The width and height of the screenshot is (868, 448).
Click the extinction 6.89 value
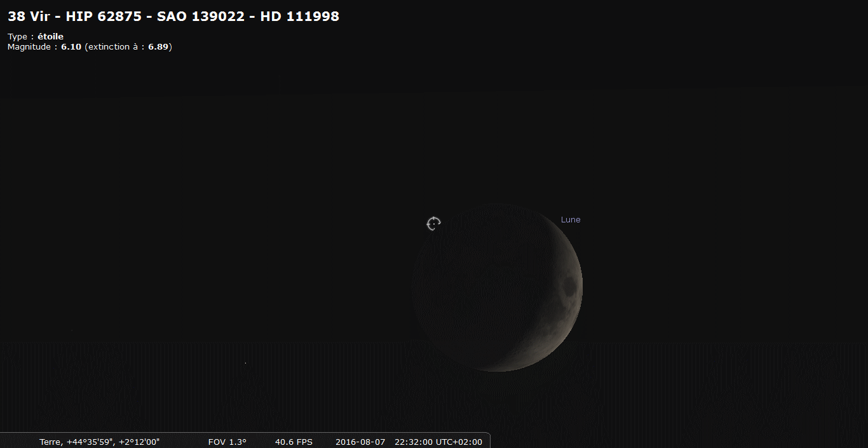coord(158,47)
